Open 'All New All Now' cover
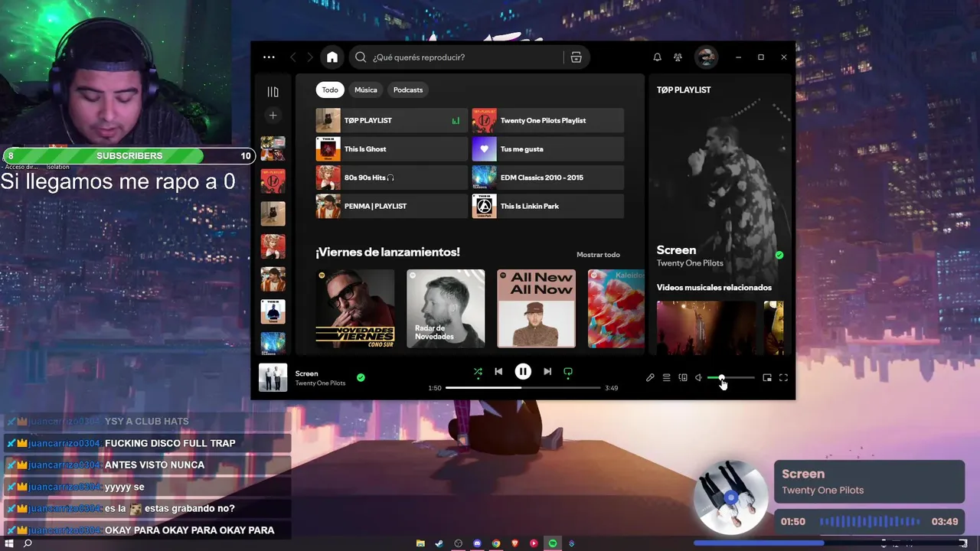Viewport: 980px width, 551px height. (x=536, y=308)
